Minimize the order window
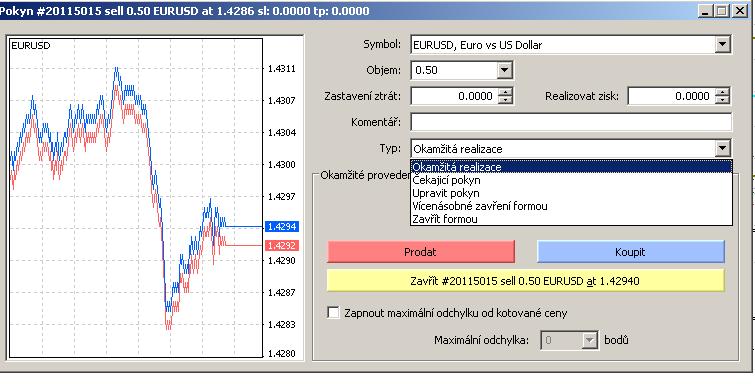The width and height of the screenshot is (755, 384). coord(705,11)
